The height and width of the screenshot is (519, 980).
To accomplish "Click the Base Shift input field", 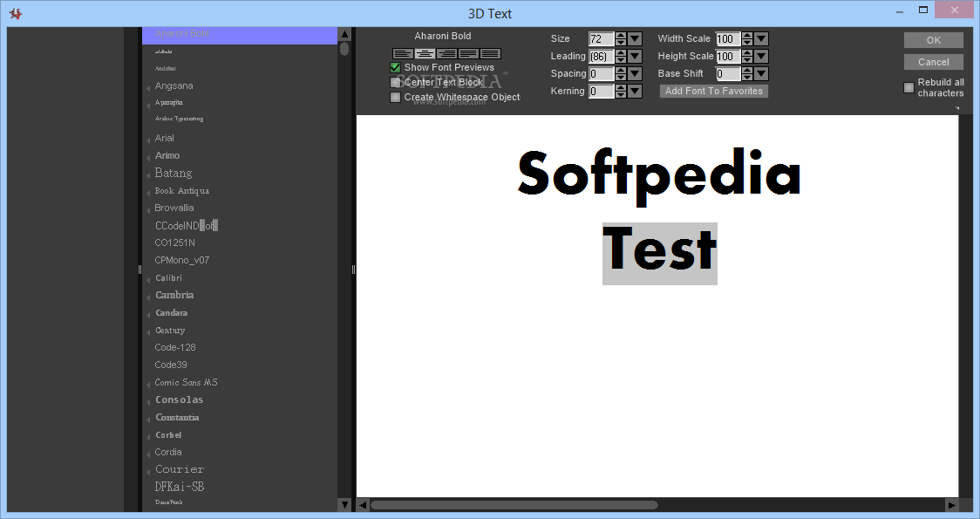I will tap(728, 74).
